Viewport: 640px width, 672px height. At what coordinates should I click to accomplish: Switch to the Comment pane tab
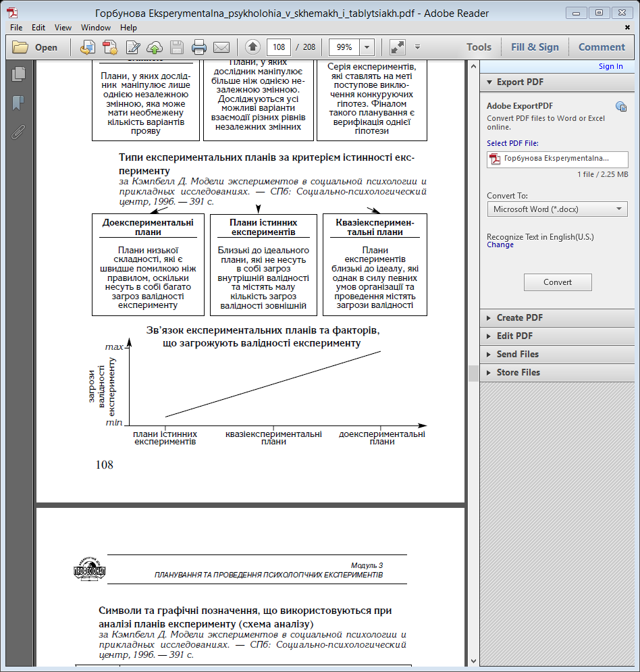tap(602, 47)
